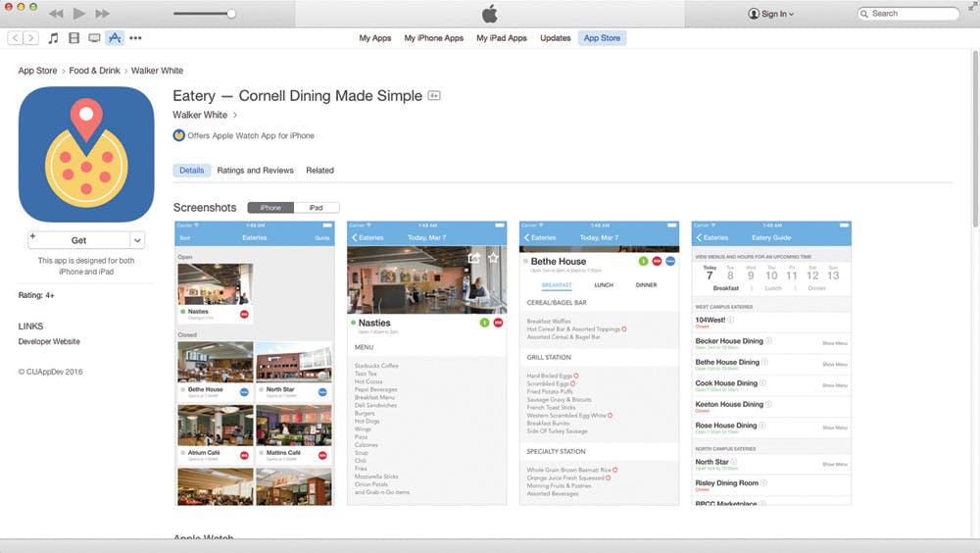This screenshot has height=553, width=980.
Task: Open the more media types ellipsis
Action: [x=135, y=38]
